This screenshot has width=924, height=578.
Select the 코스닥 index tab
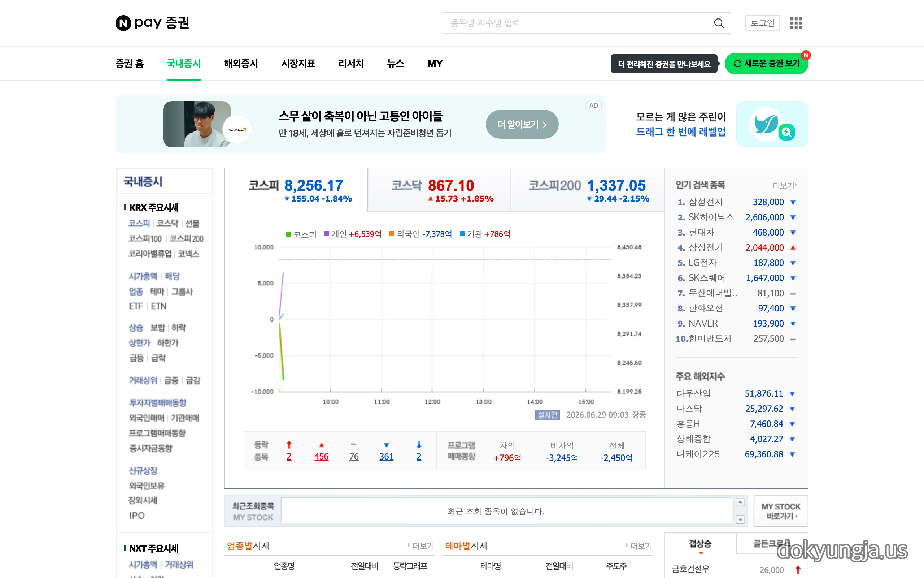(x=439, y=190)
